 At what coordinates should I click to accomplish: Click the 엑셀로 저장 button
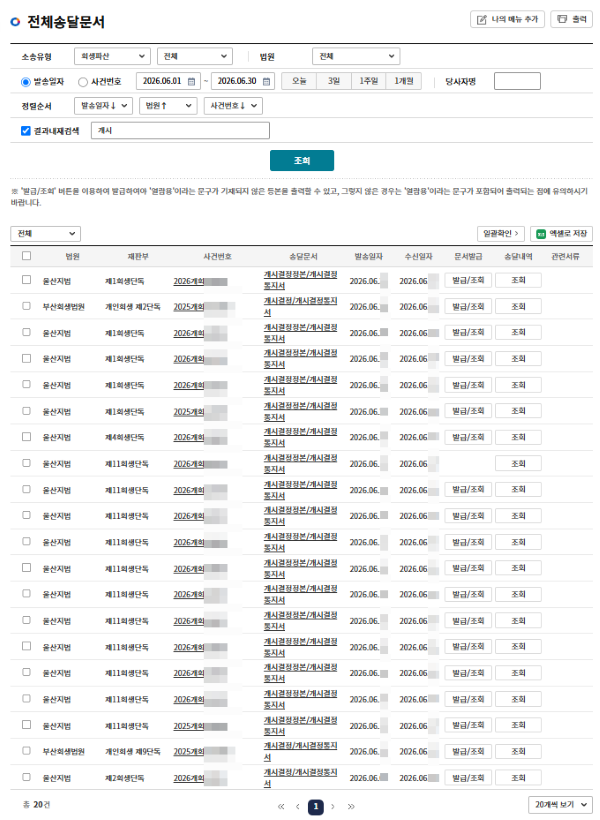pyautogui.click(x=562, y=234)
